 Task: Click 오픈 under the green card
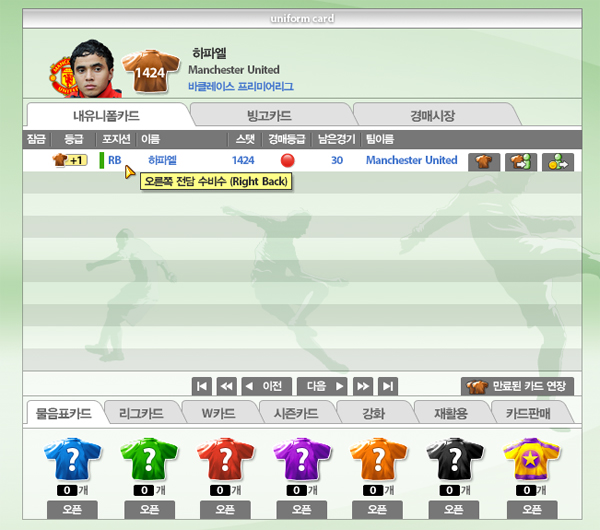point(150,510)
